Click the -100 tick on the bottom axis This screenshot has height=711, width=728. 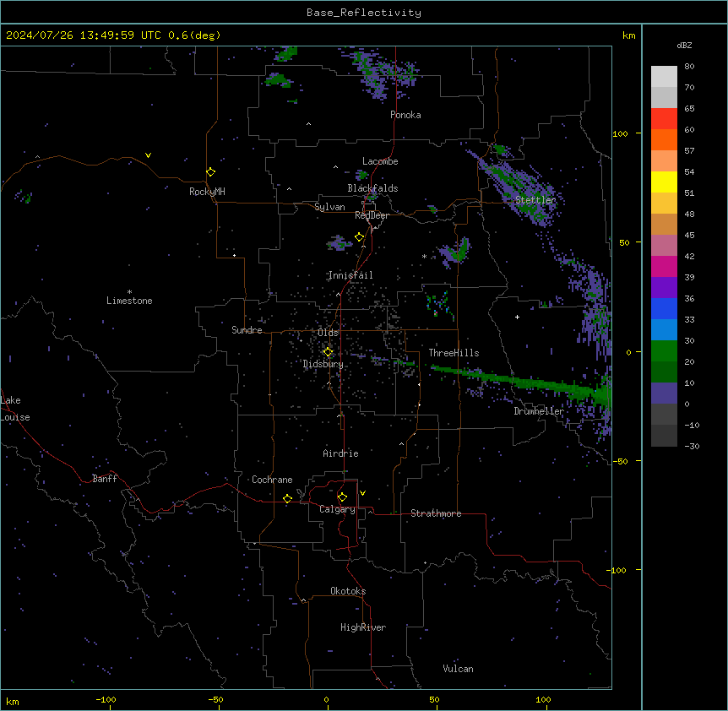click(106, 699)
